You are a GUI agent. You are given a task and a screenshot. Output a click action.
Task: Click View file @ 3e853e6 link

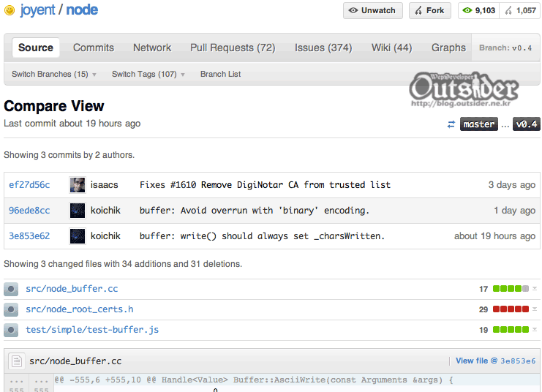pos(496,361)
